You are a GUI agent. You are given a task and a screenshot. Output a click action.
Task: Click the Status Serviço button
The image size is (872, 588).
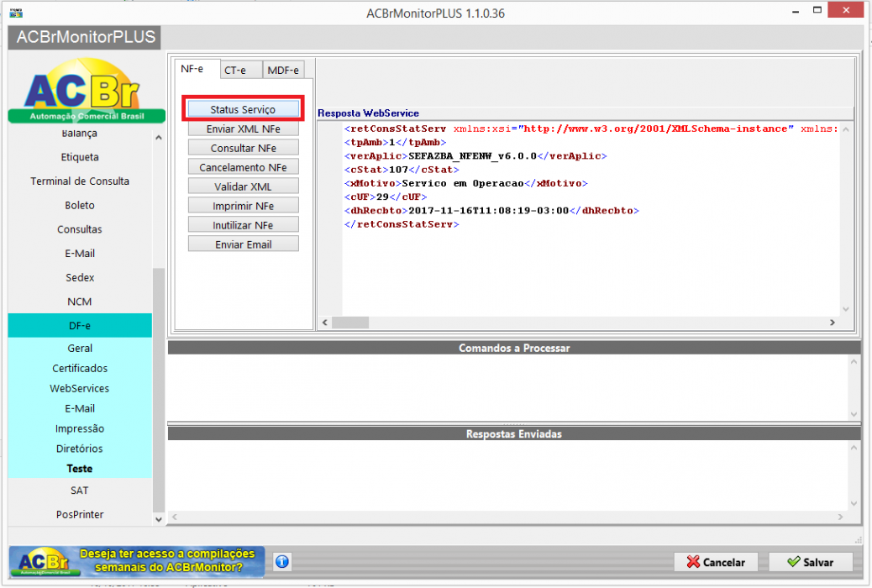[x=243, y=109]
